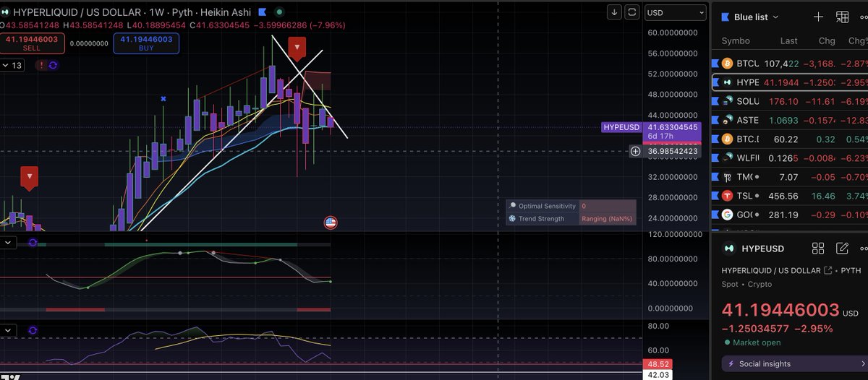Toggle the blue flag on ASTE row

click(x=715, y=120)
